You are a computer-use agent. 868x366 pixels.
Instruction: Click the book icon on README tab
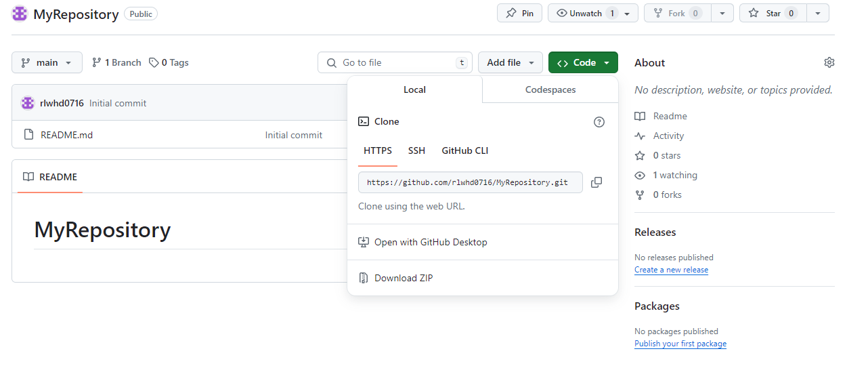pos(28,177)
